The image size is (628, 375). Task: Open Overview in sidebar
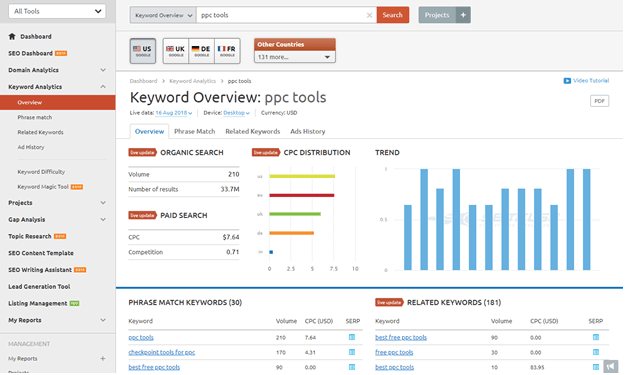pyautogui.click(x=58, y=103)
